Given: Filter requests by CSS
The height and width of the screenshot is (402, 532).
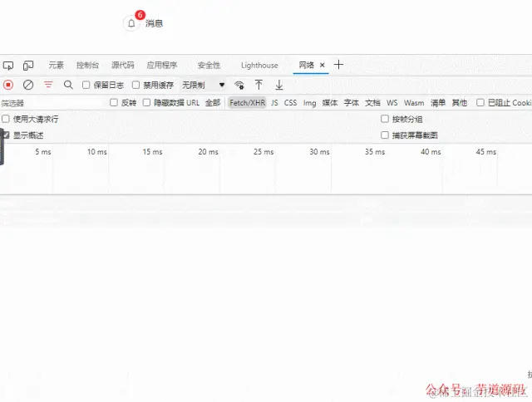Looking at the screenshot, I should click(290, 103).
